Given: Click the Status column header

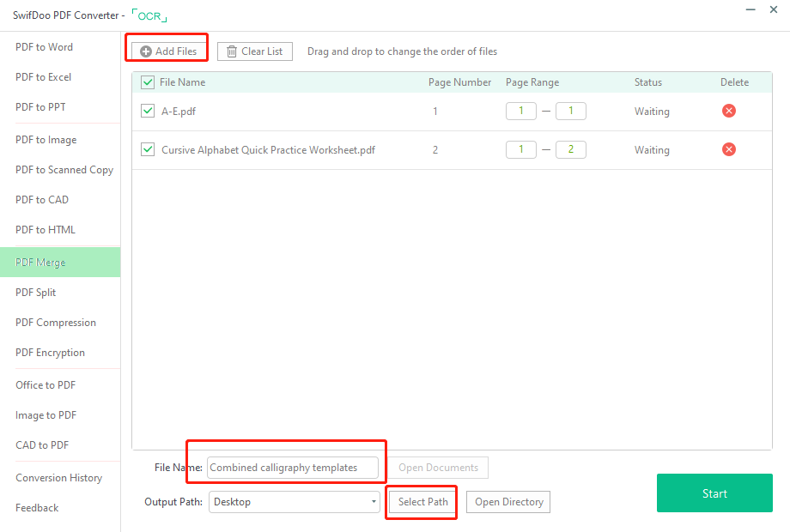Looking at the screenshot, I should (x=648, y=82).
